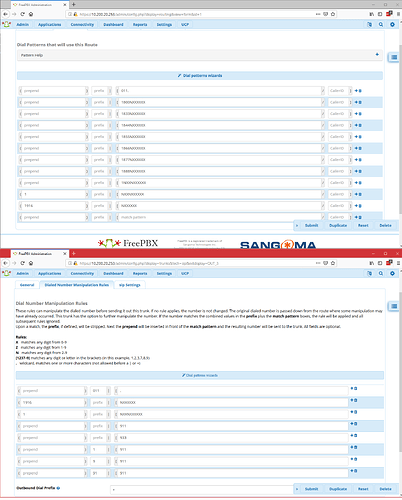The width and height of the screenshot is (402, 500).
Task: Open Dashboard menu in route window
Action: (113, 25)
